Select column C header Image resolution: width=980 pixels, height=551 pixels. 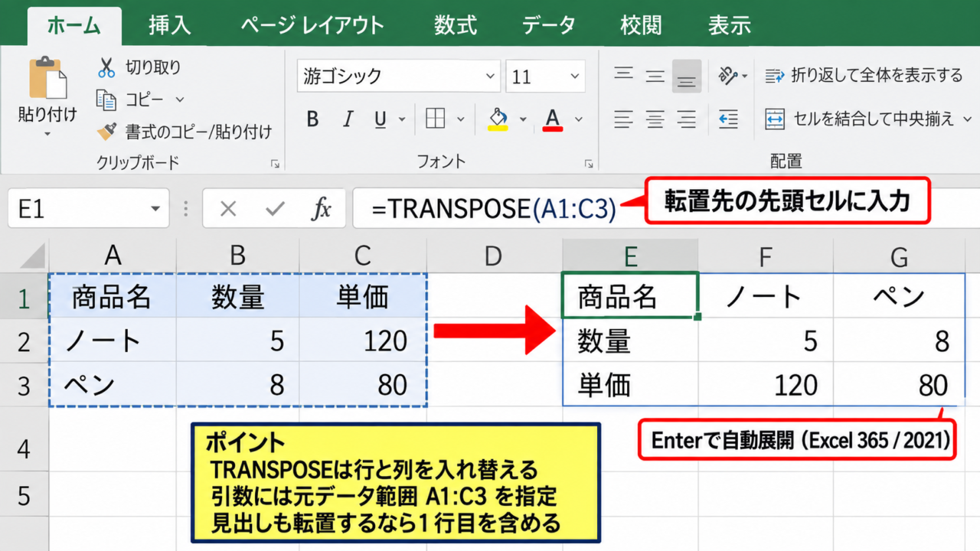362,256
